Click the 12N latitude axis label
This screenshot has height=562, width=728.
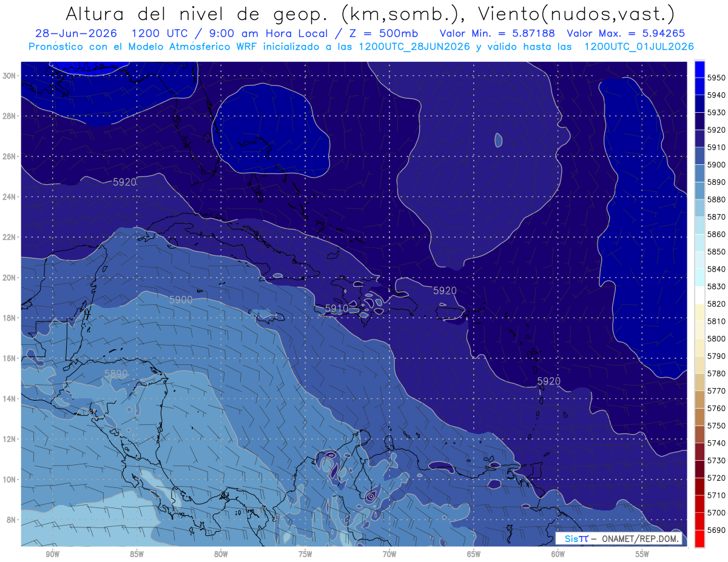[x=9, y=439]
